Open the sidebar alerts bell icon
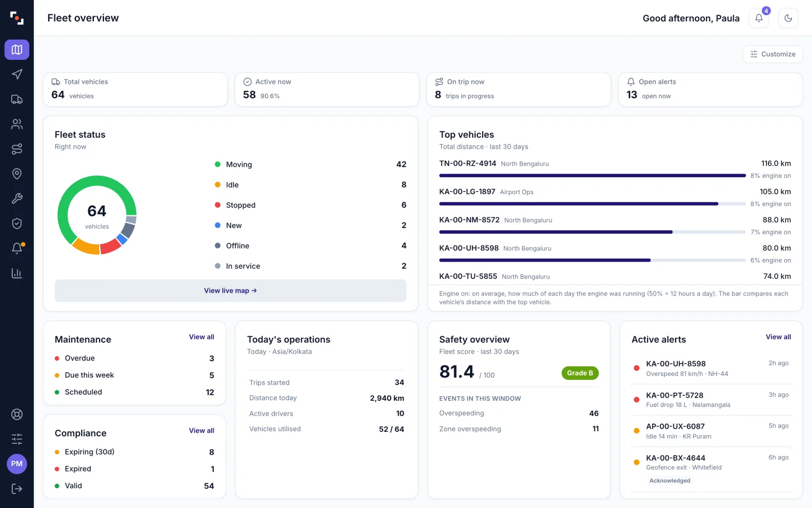The image size is (812, 508). tap(17, 248)
